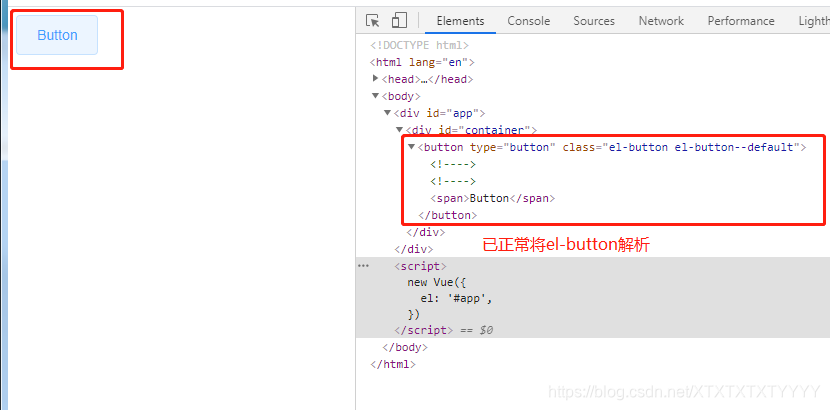830x410 pixels.
Task: Select the opening body tag node
Action: (401, 96)
